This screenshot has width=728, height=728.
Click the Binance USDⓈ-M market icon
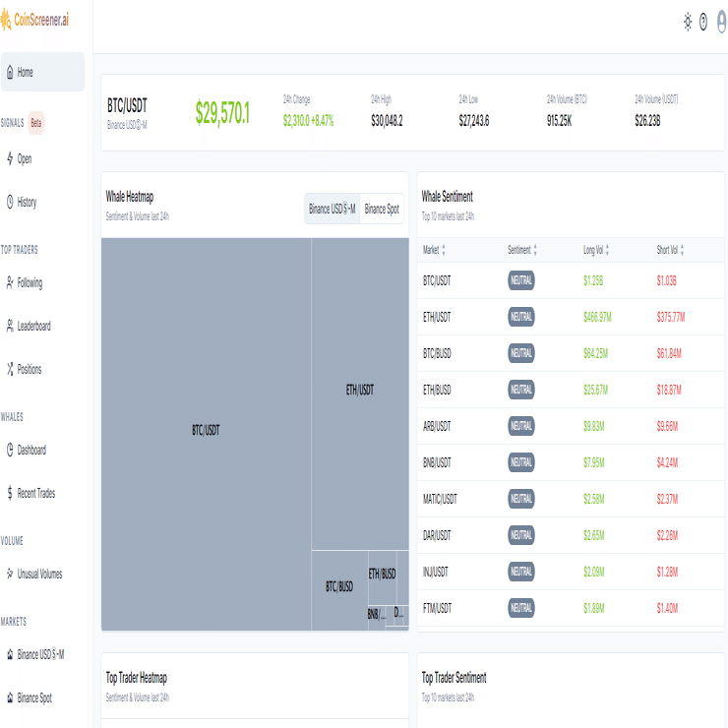point(10,654)
